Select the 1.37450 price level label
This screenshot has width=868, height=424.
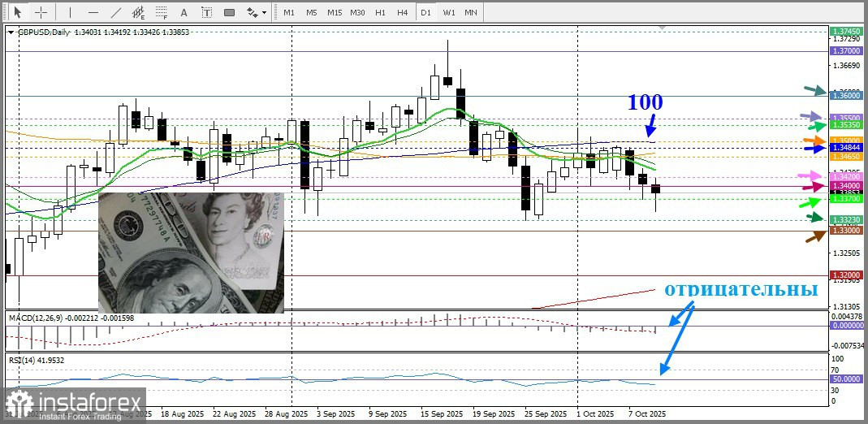[x=847, y=32]
